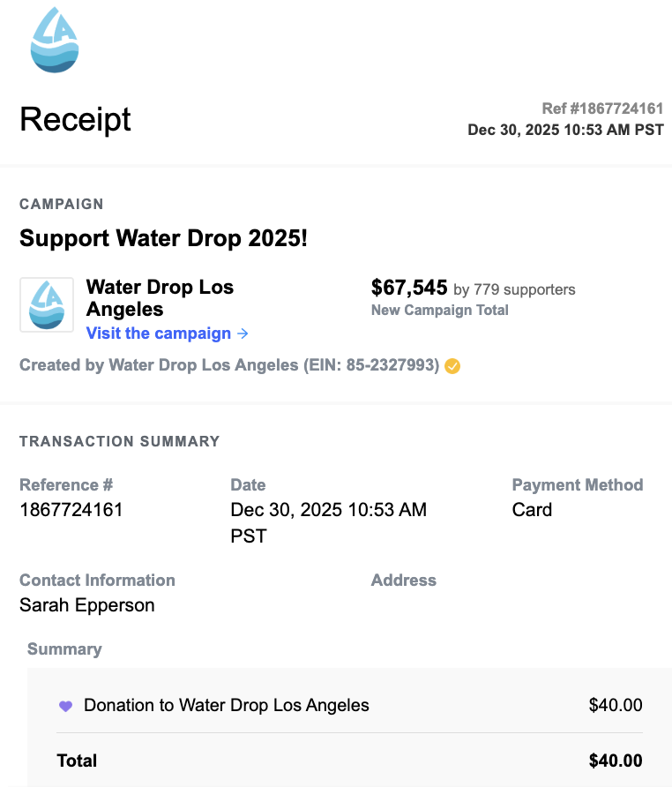Click the yellow verified checkmark badge
672x787 pixels.
[x=452, y=365]
